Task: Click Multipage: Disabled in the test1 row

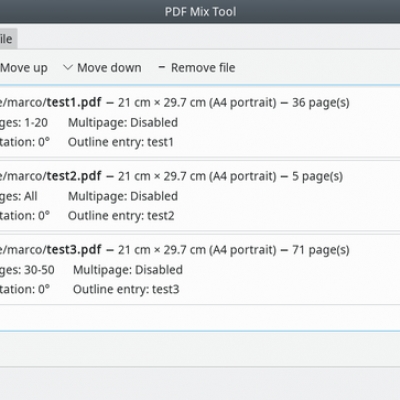Action: click(123, 123)
